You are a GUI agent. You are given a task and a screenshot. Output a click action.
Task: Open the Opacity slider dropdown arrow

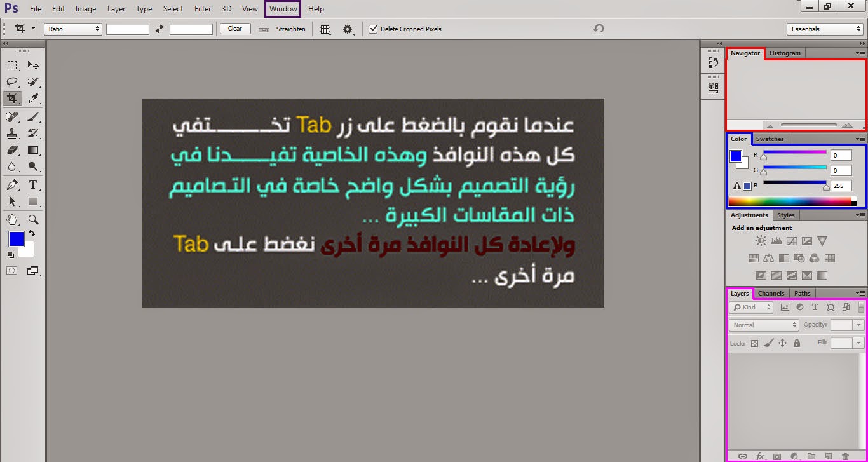859,325
